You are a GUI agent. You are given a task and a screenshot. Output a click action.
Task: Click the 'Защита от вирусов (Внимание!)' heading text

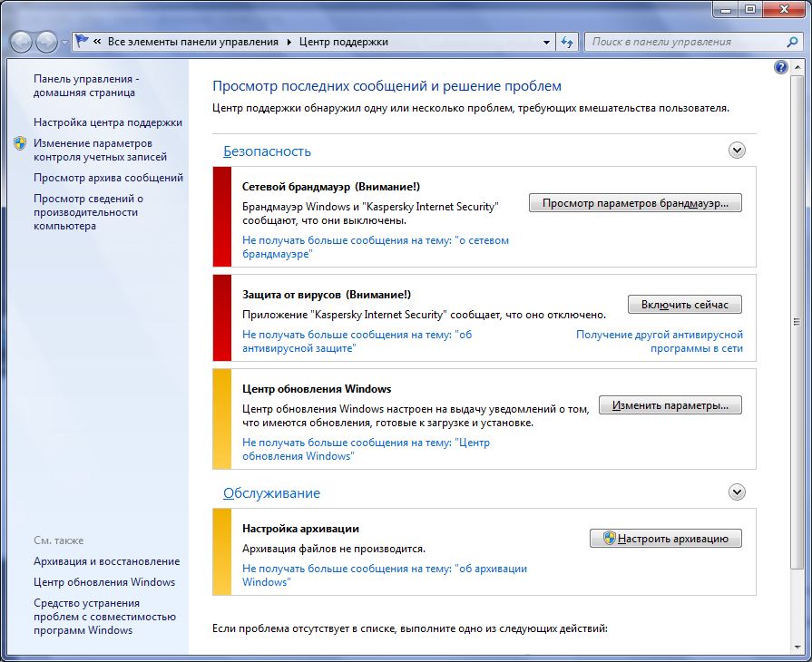point(327,295)
